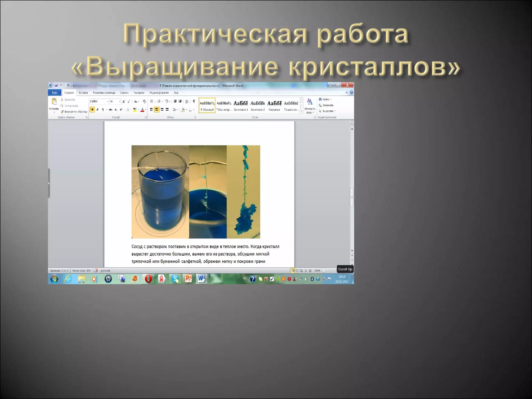Screen dimensions: 532x399
Task: Toggle bold (Ж) formatting
Action: click(x=92, y=110)
